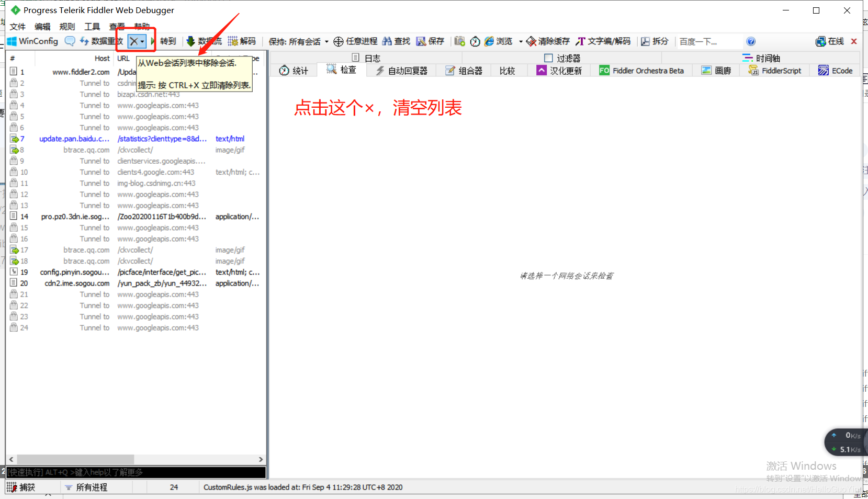
Task: Click the 任意进程 any process target
Action: point(356,41)
